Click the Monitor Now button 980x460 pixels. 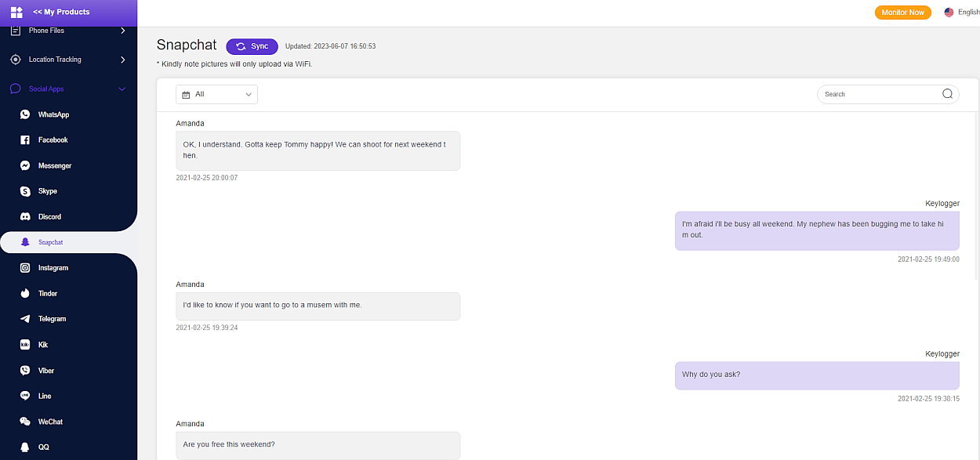point(902,13)
